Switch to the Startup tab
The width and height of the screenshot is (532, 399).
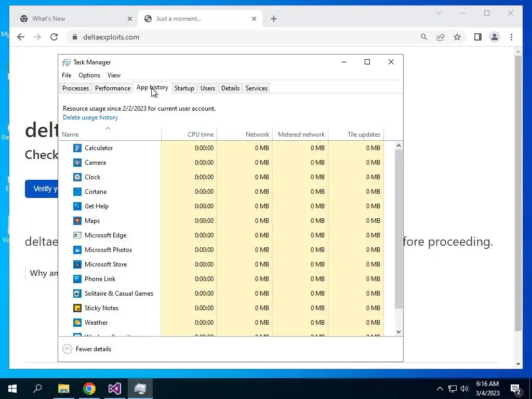(184, 88)
